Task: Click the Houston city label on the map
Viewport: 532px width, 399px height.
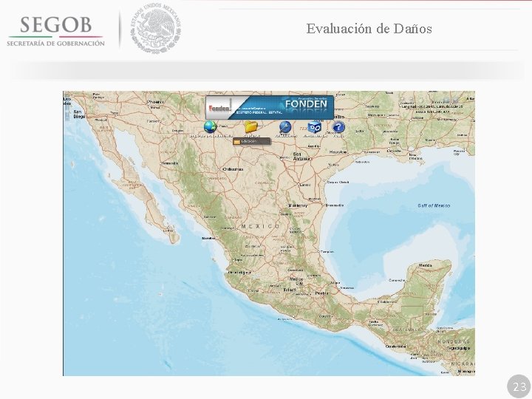Action: tap(338, 152)
